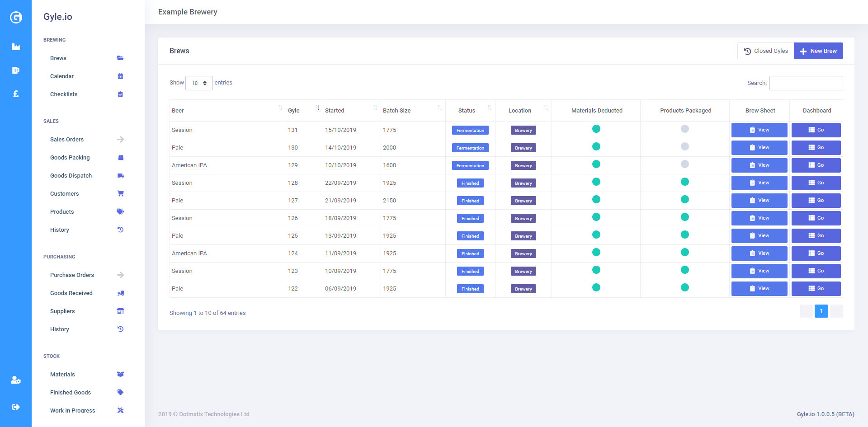Click the cart icon beside Customers
The height and width of the screenshot is (427, 868).
(x=120, y=194)
